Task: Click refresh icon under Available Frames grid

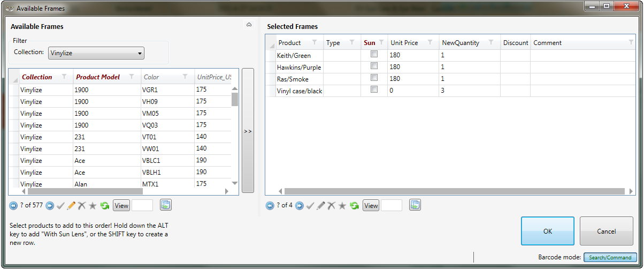Action: (104, 205)
